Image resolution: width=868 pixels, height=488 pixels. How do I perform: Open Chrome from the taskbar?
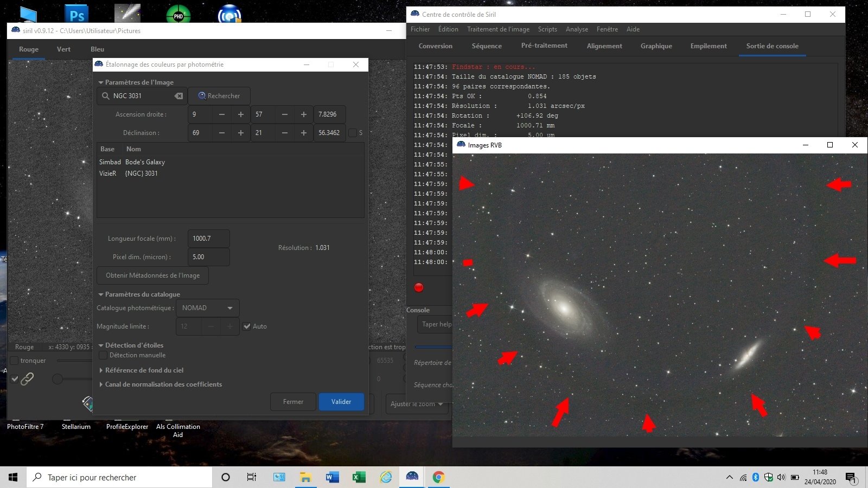coord(438,477)
